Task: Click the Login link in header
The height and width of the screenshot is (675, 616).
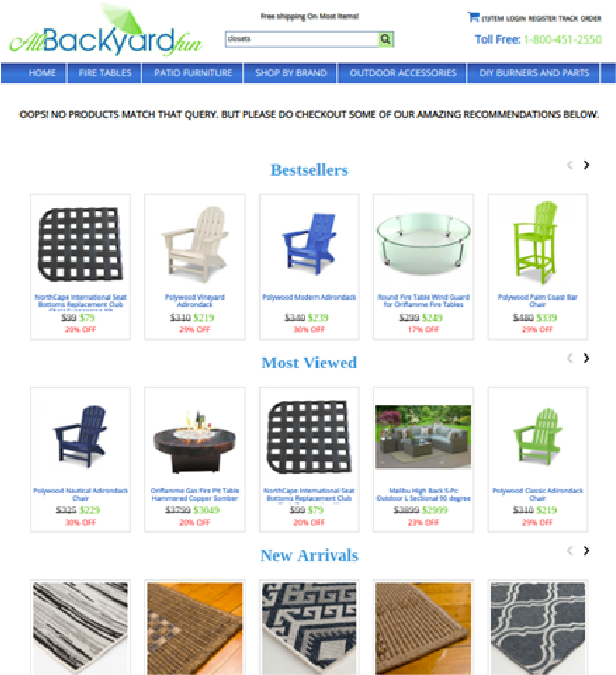Action: [515, 18]
